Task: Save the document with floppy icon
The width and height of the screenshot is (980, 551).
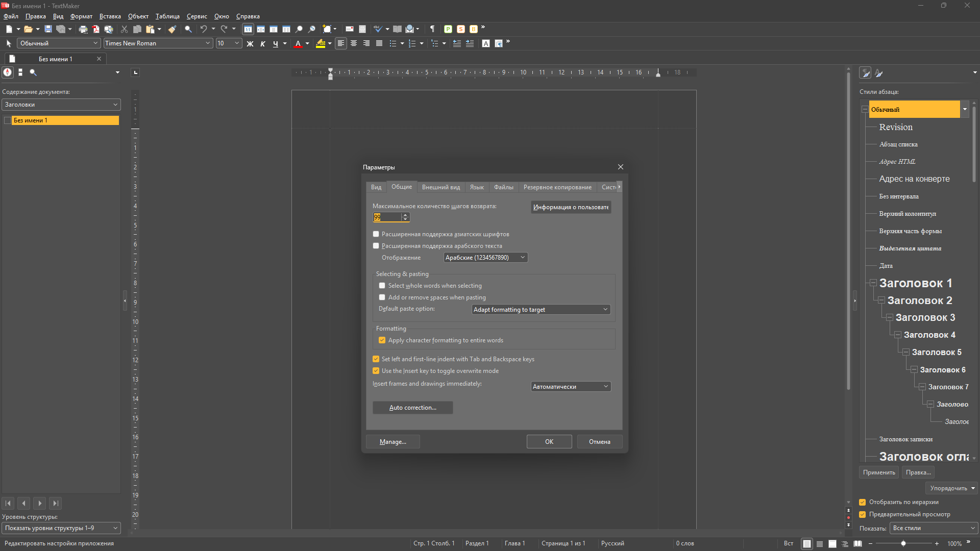Action: pyautogui.click(x=48, y=29)
